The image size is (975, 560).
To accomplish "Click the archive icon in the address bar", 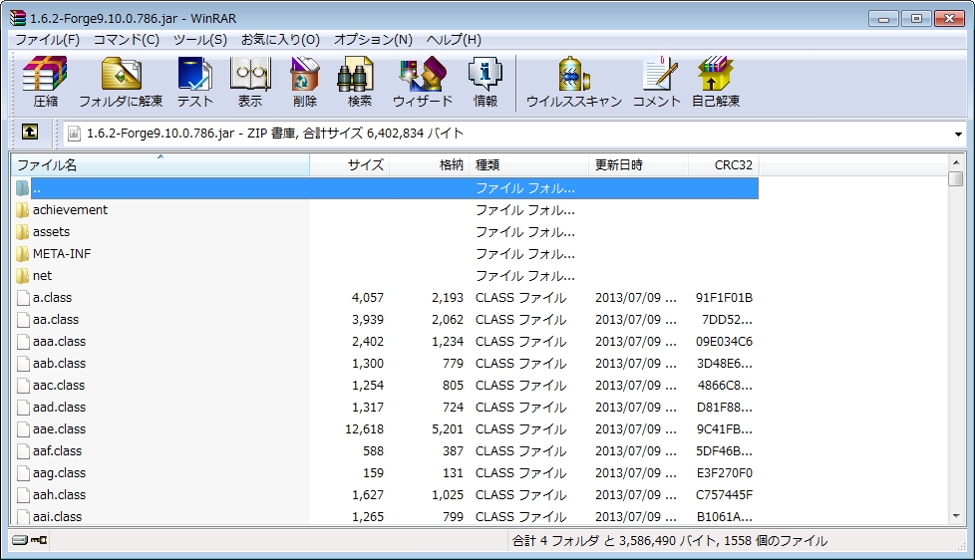I will click(74, 133).
